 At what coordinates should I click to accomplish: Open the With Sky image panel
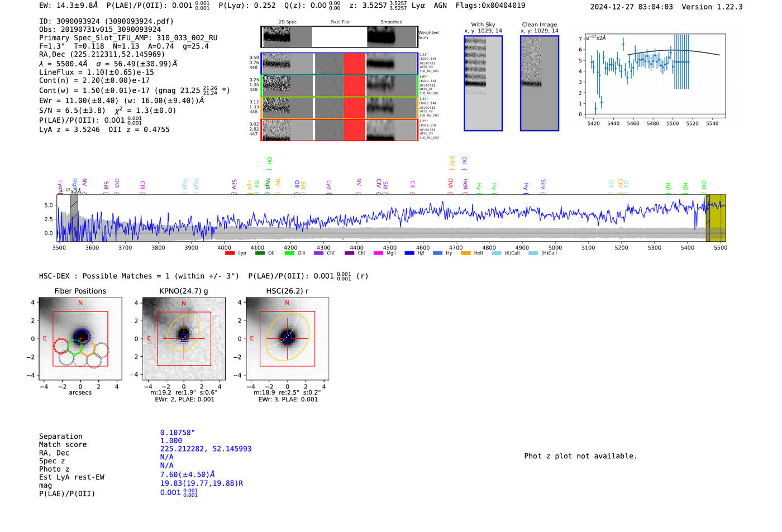(483, 83)
